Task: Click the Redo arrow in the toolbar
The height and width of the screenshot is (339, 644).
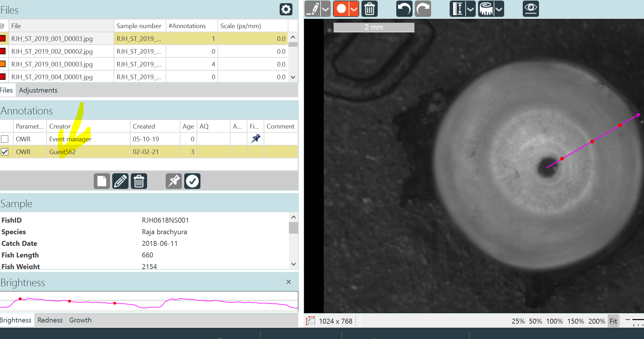Action: 423,9
